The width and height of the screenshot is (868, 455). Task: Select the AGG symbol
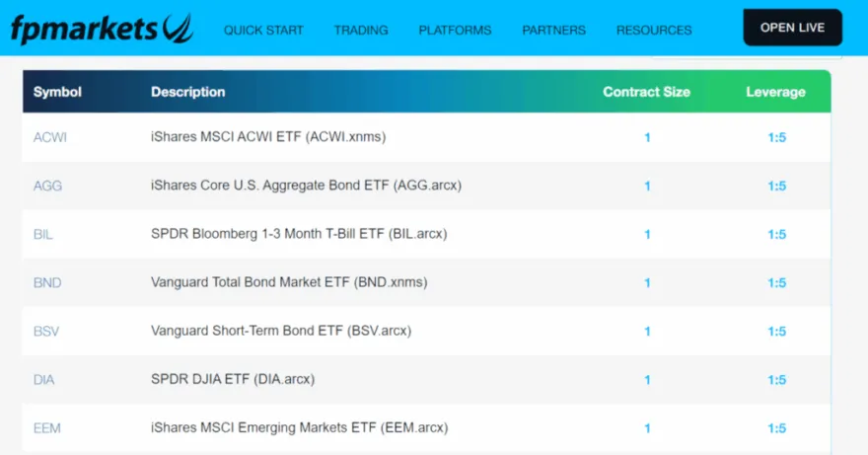pos(47,186)
